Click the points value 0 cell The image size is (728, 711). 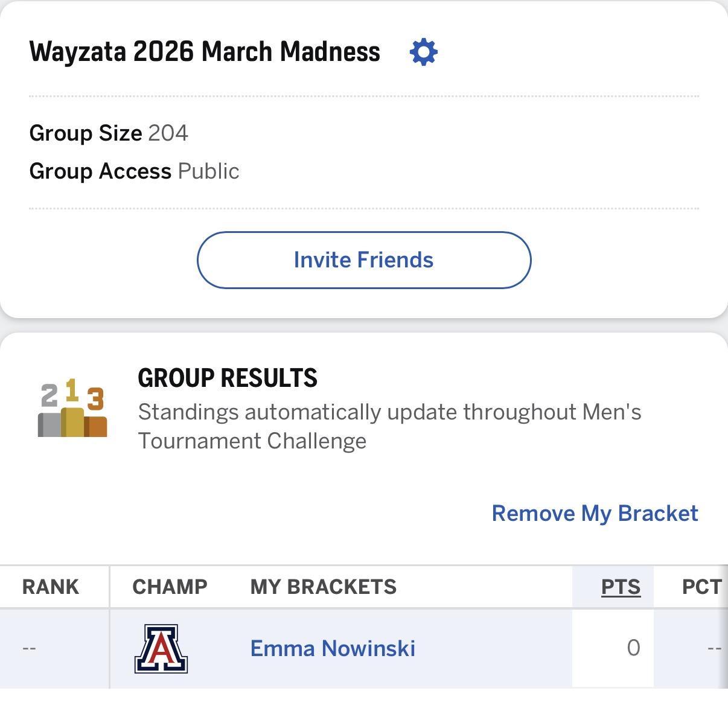click(x=633, y=648)
